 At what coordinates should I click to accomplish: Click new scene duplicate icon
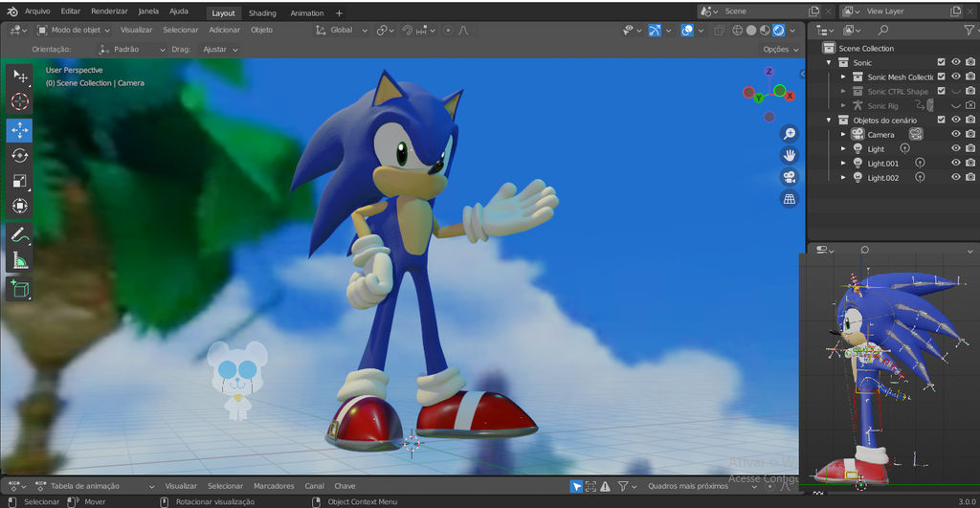pos(813,11)
